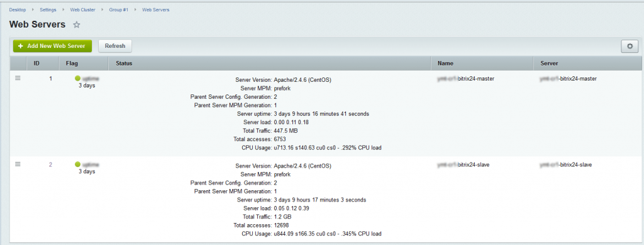
Task: Open row menu for server ID 1
Action: click(18, 78)
